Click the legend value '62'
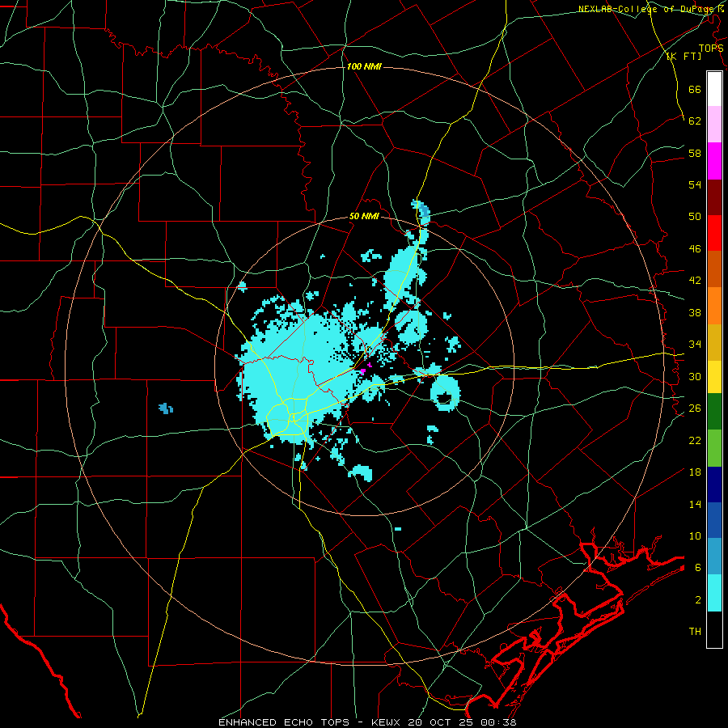Screen dimensions: 728x728 pos(695,121)
